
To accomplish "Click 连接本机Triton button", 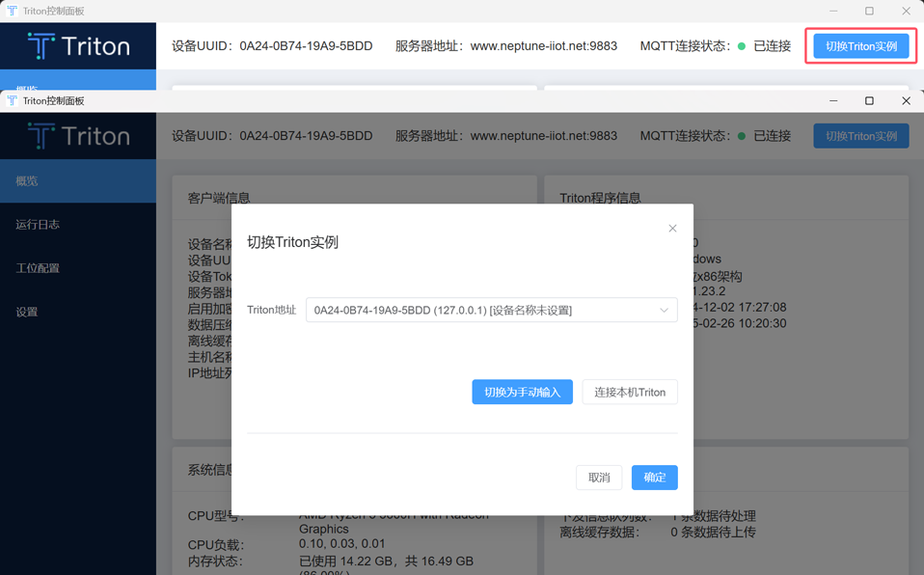I will (x=630, y=393).
